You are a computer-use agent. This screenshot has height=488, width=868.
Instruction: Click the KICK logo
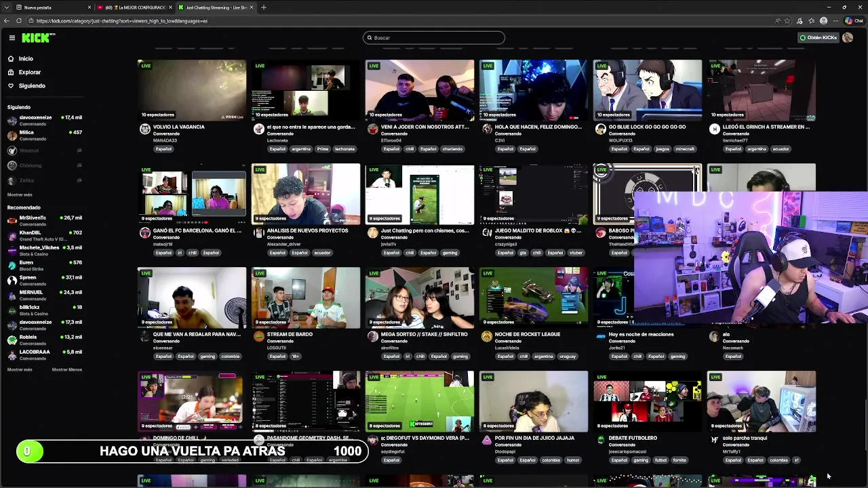pyautogui.click(x=37, y=38)
